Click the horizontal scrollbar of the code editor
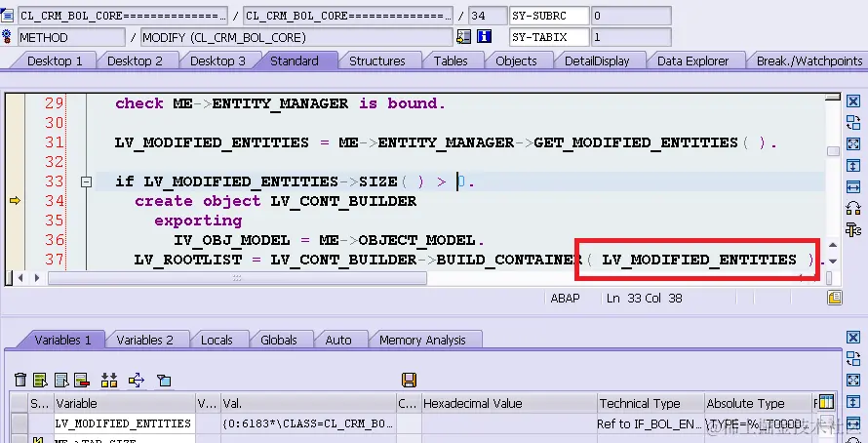Viewport: 868px width, 443px height. (x=237, y=278)
